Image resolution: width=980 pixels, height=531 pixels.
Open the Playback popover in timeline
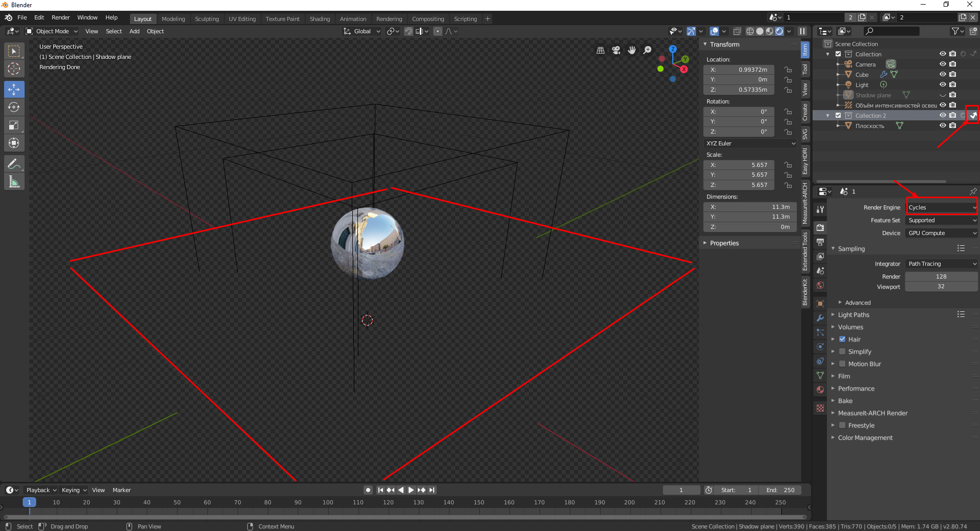[x=41, y=490]
